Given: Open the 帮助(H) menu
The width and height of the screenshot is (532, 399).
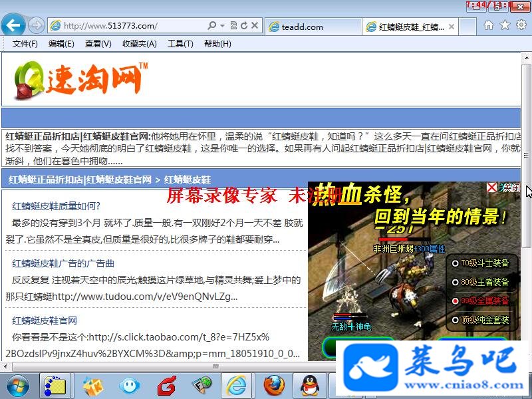Looking at the screenshot, I should coord(217,44).
